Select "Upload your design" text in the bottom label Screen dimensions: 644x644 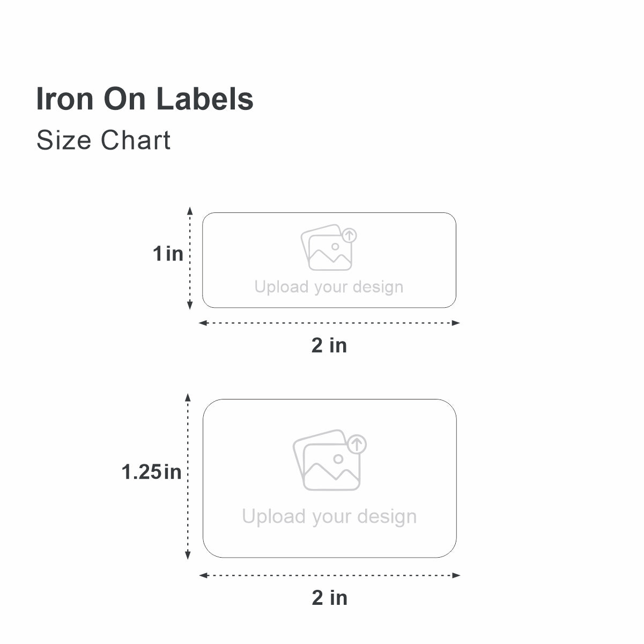[x=329, y=516]
